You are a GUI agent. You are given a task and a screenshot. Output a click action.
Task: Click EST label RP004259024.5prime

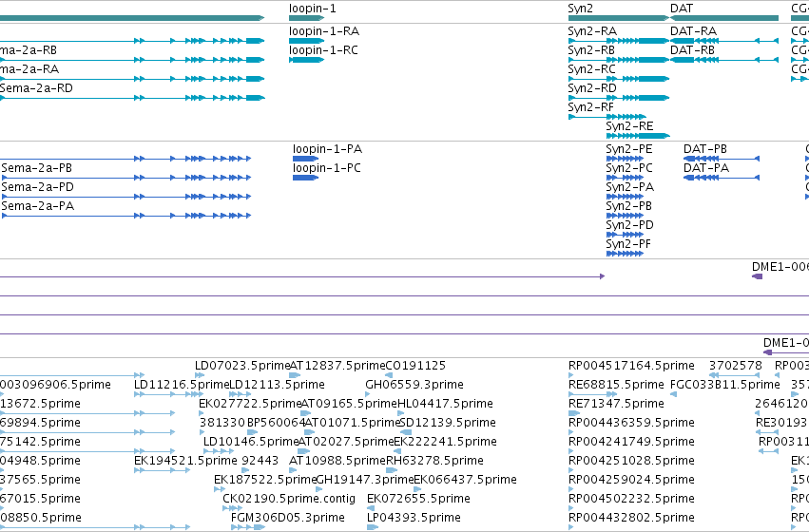point(631,480)
